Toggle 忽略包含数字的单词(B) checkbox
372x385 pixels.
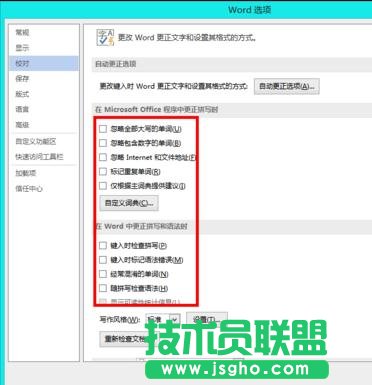pos(103,143)
